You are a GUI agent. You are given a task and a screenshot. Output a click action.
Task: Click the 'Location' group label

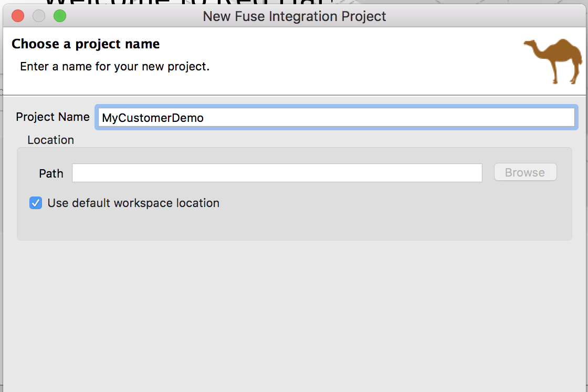(50, 140)
